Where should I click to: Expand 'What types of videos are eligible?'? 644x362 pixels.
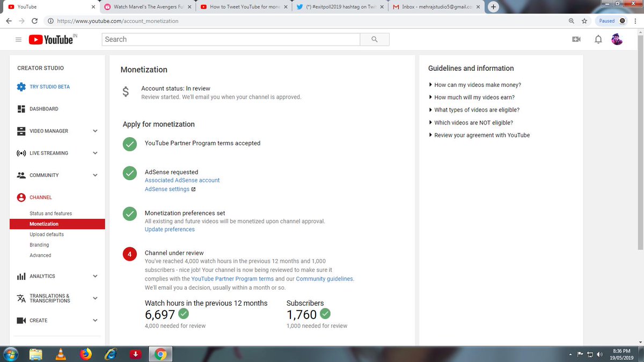tap(474, 110)
